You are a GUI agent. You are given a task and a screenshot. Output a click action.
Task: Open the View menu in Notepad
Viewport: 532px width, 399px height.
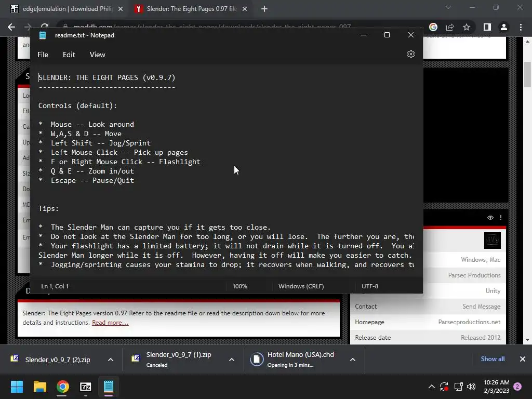(x=97, y=55)
